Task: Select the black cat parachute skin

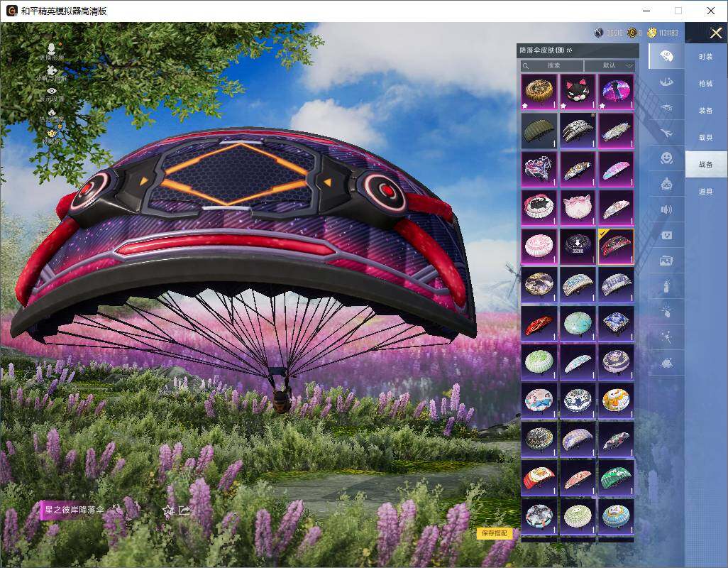Action: pyautogui.click(x=578, y=92)
